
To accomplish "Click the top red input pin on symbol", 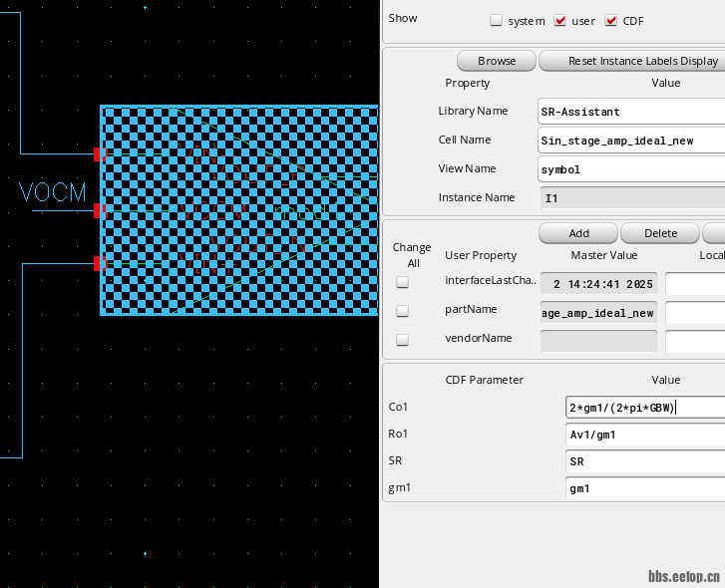I will pyautogui.click(x=98, y=154).
